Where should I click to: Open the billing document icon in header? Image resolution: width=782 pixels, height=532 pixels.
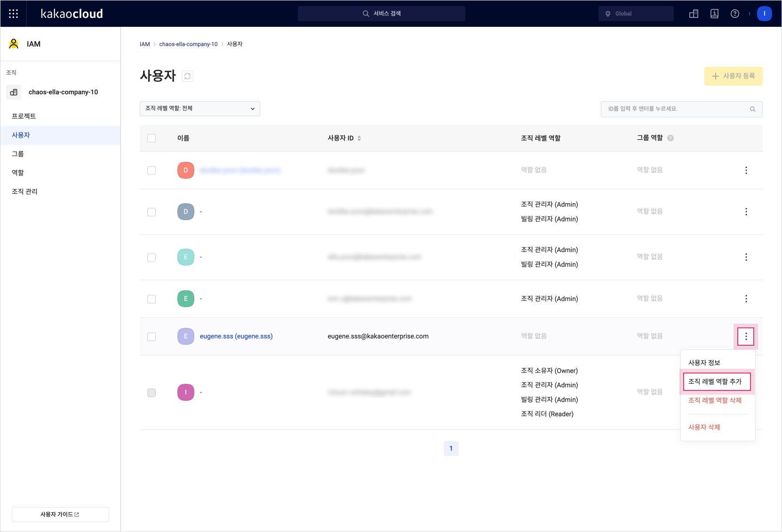click(x=714, y=14)
